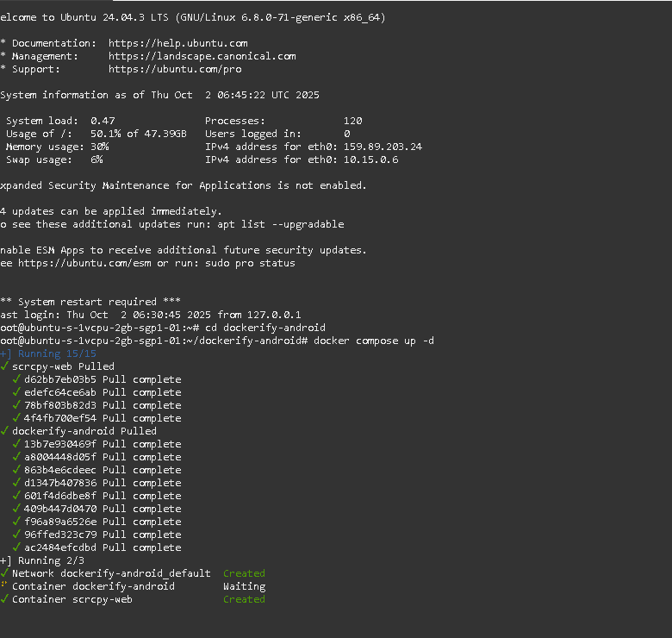Click the IP address 159.89.203.24
The width and height of the screenshot is (672, 638).
pyautogui.click(x=383, y=147)
